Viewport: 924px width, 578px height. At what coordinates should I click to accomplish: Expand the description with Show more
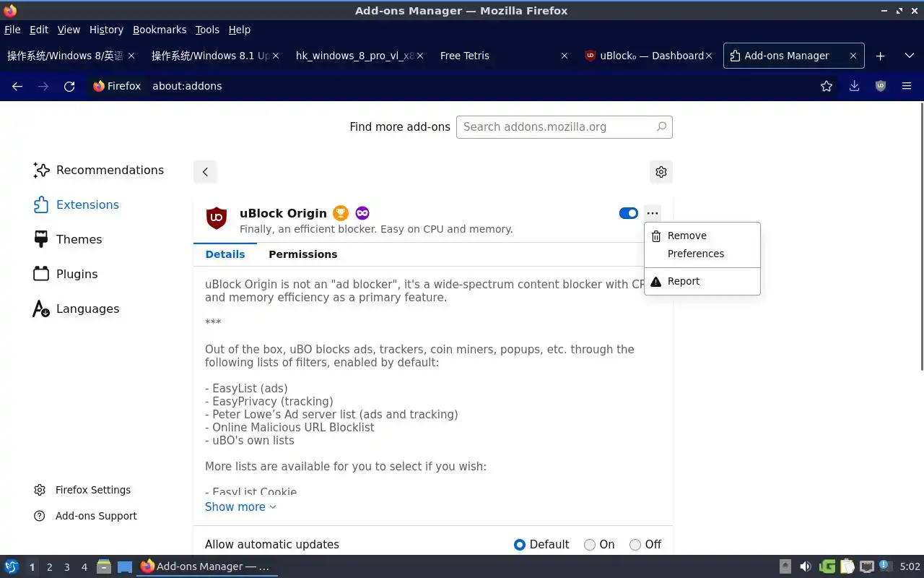(x=240, y=506)
